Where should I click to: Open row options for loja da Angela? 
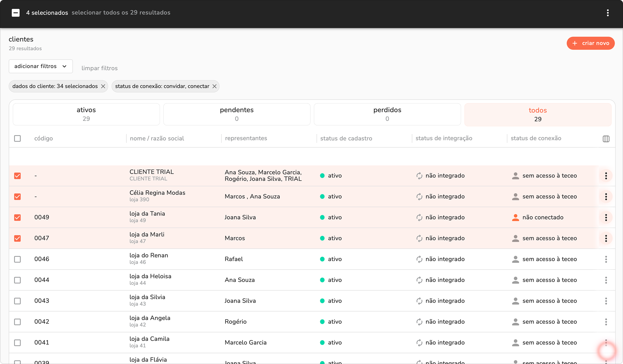coord(606,322)
